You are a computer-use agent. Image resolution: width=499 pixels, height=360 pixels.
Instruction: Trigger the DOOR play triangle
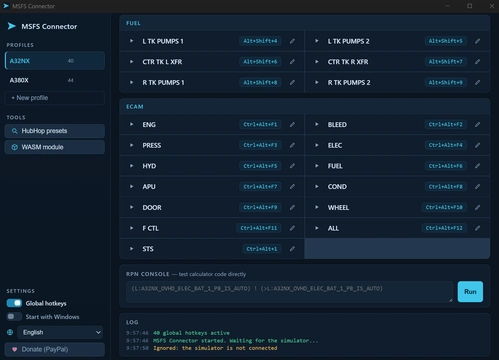(x=131, y=207)
